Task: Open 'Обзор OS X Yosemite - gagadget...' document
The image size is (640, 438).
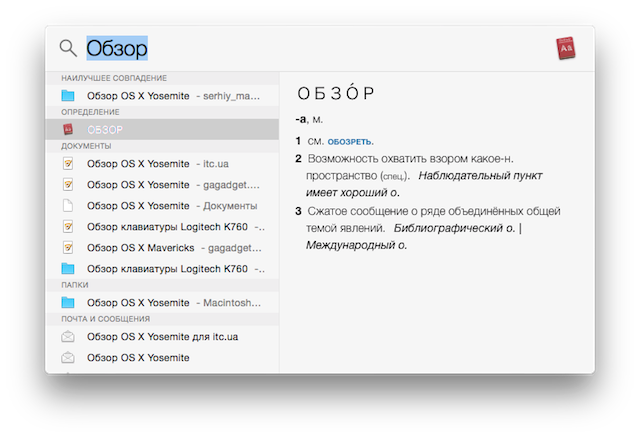Action: pyautogui.click(x=163, y=185)
